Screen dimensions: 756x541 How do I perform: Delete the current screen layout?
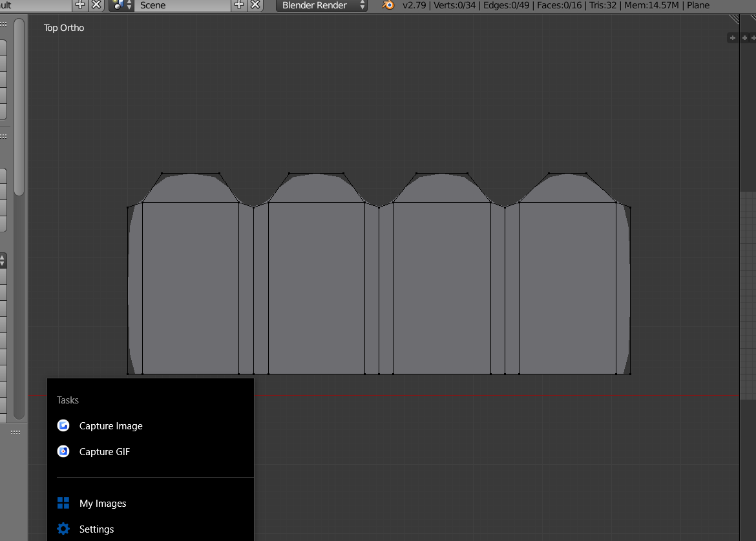96,5
